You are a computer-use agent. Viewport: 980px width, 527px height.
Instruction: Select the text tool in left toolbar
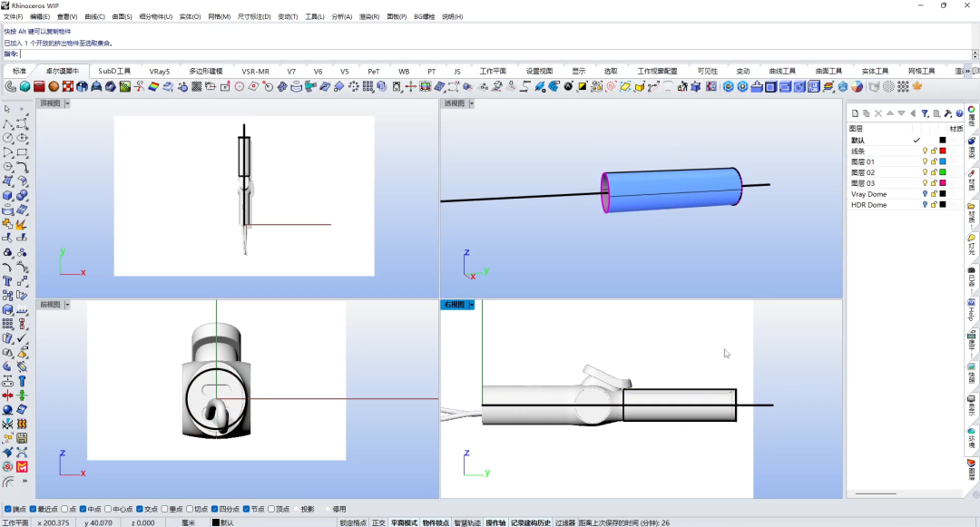[x=7, y=281]
